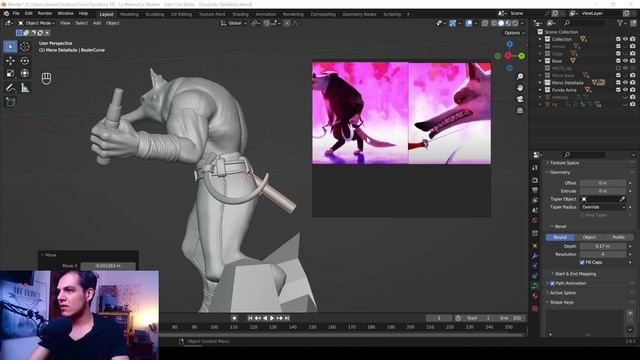Click the green Y axis gizmo ball

tap(521, 56)
